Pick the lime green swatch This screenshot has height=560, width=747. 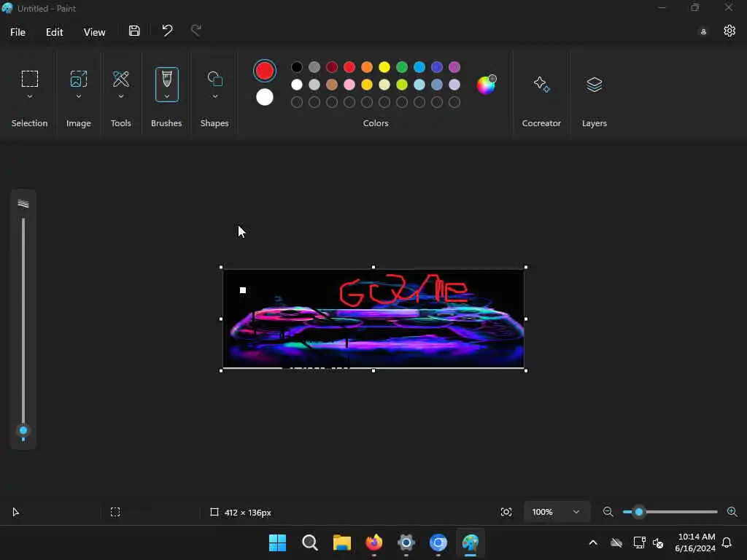pos(402,85)
